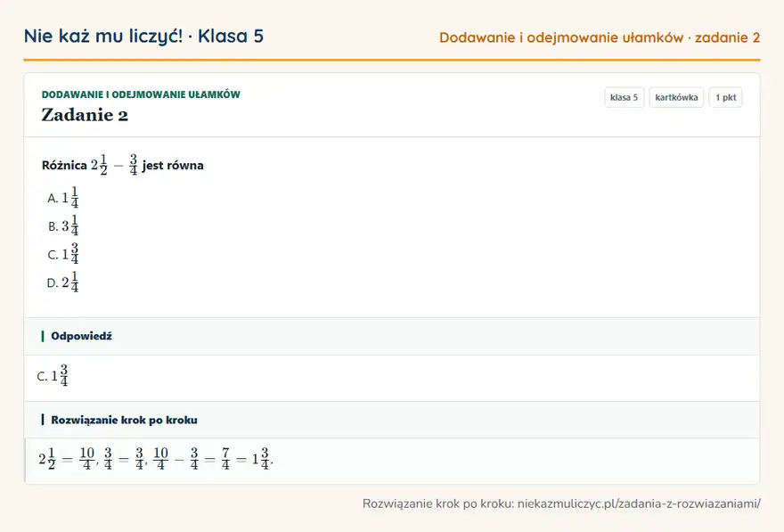Screen dimensions: 784x532
Task: Click the step-by-step solution equation
Action: click(156, 459)
